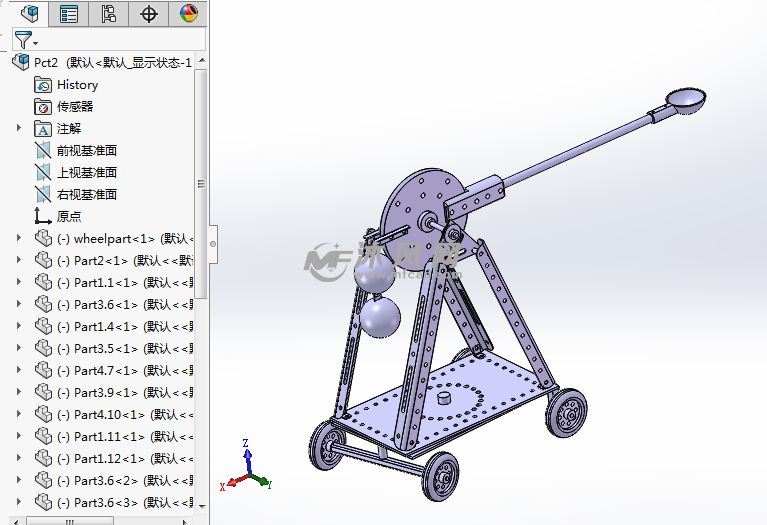Screen dimensions: 767x525
Task: Select the 传感器 tree item
Action: tap(75, 107)
